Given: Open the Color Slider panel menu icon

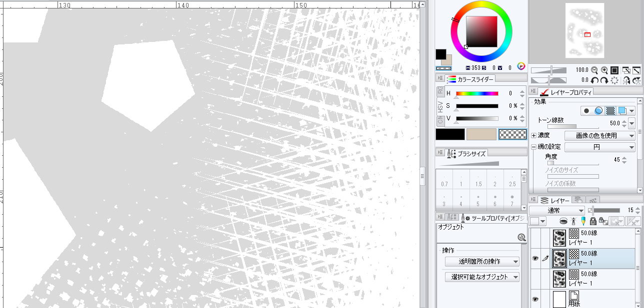Looking at the screenshot, I should pyautogui.click(x=440, y=79).
